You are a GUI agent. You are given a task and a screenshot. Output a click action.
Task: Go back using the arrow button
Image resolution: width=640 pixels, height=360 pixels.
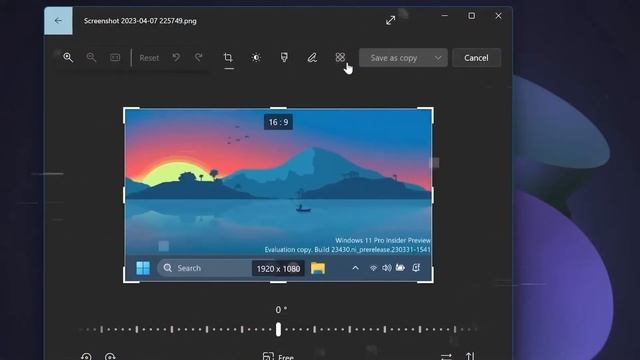coord(58,20)
